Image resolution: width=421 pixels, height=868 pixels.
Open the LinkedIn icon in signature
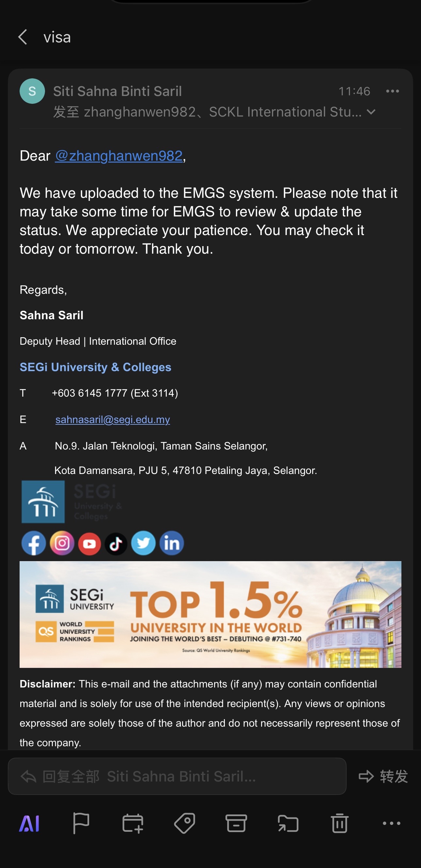coord(172,543)
